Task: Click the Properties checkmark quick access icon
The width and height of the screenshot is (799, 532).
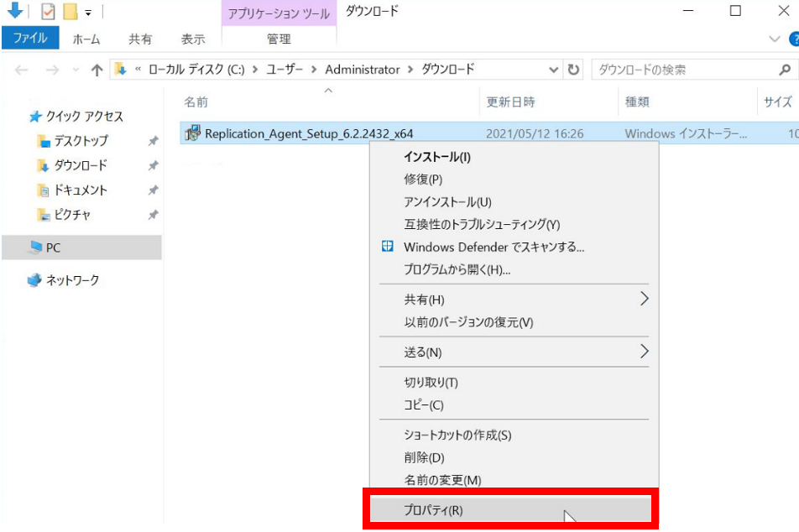Action: 48,11
